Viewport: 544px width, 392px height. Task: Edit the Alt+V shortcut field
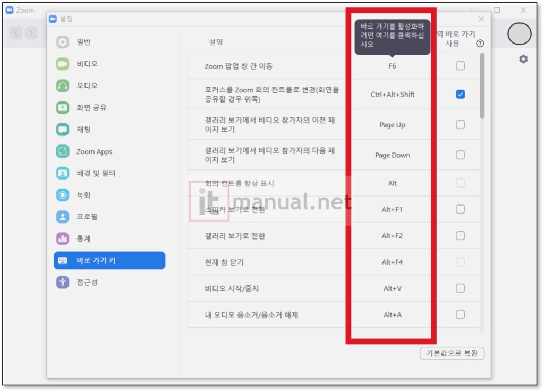click(393, 288)
